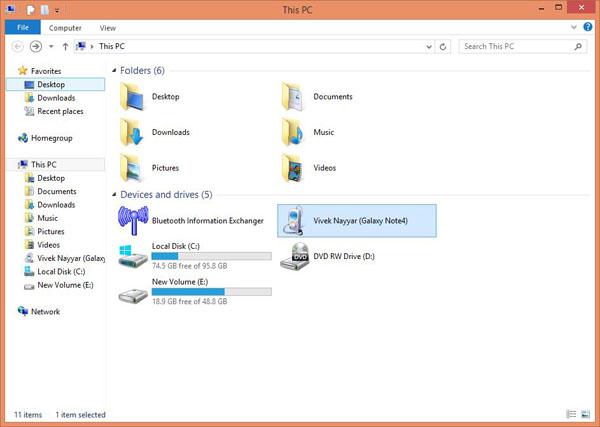Viewport: 600px width, 427px height.
Task: Switch to the View ribbon tab
Action: pos(107,28)
